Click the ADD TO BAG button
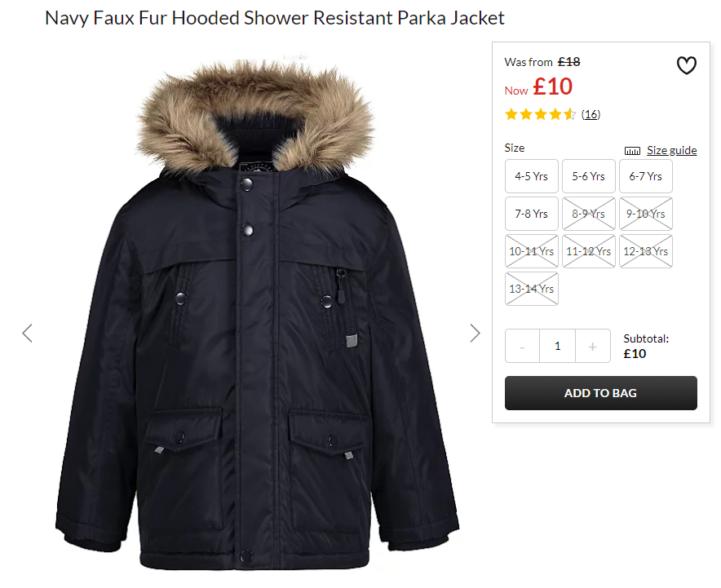This screenshot has height=588, width=721. 601,393
